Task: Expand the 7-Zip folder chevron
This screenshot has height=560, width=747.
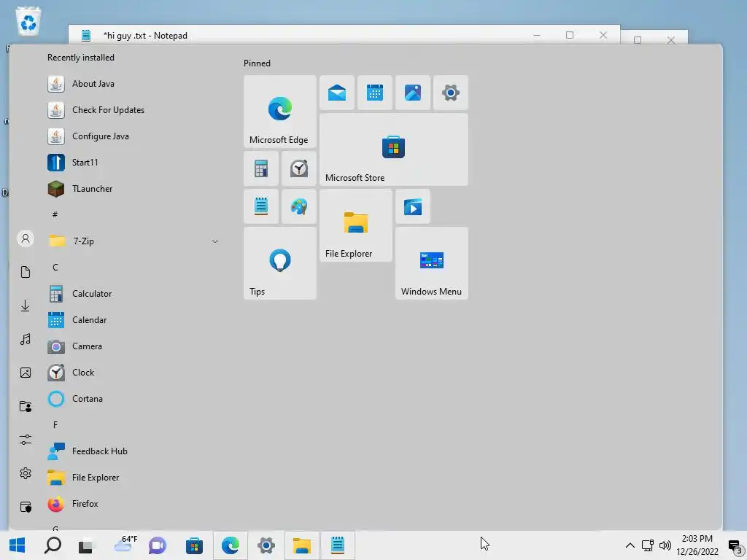Action: [215, 241]
